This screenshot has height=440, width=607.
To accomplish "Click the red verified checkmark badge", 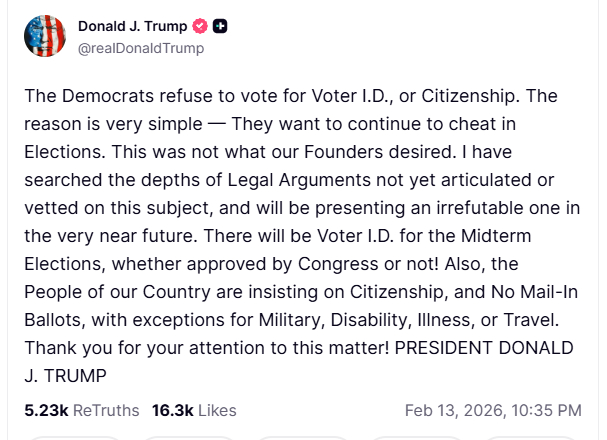I will pos(200,26).
